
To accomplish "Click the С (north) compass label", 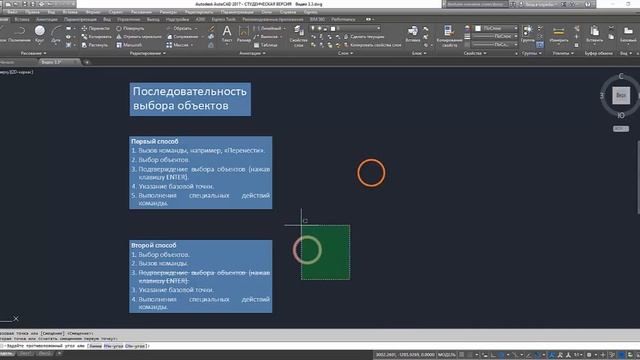I will click(621, 76).
